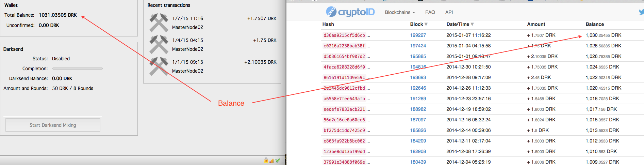Open transaction hash 4faca6208228d6f0

tap(344, 67)
